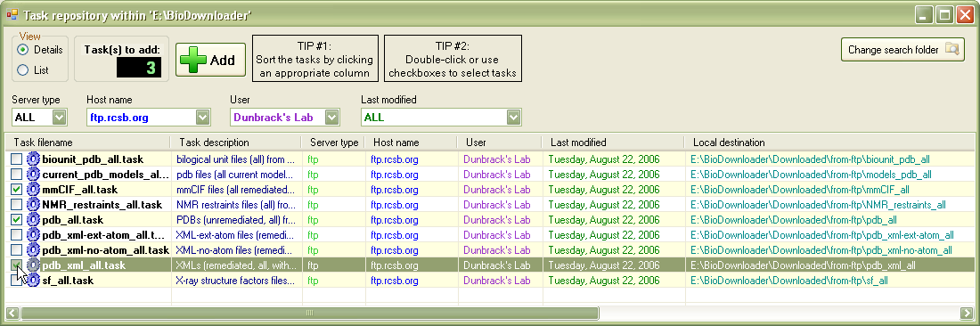The width and height of the screenshot is (980, 326).
Task: Click the gear icon beside pdb_xml-ext-atom_all task
Action: (33, 235)
